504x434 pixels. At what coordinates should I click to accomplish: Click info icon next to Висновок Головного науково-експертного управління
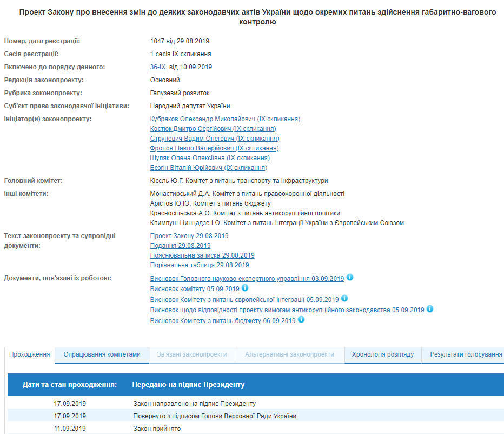(350, 278)
